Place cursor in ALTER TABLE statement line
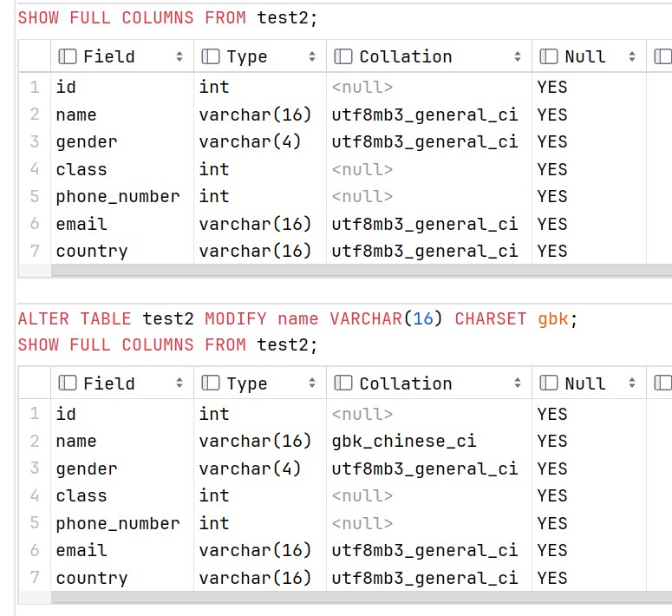Viewport: 672px width, 616px height. point(298,319)
